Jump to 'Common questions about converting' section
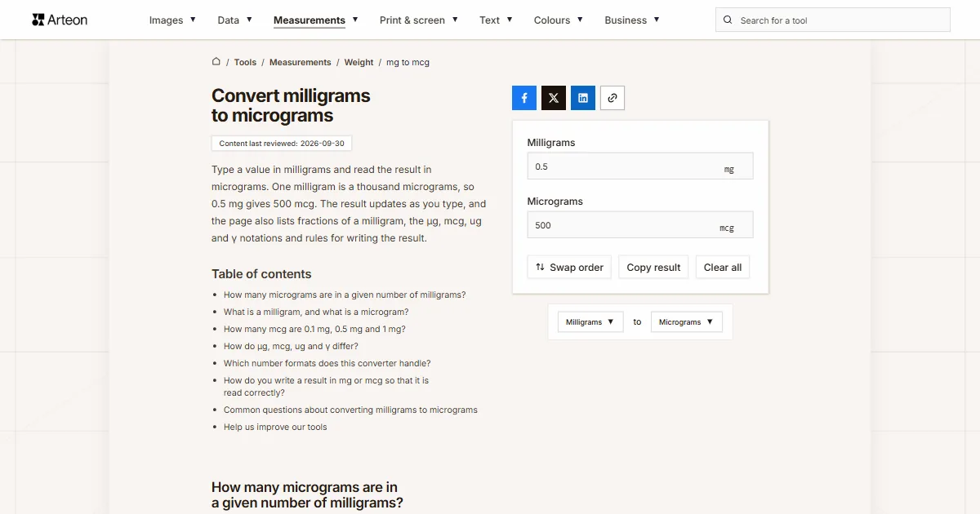980x514 pixels. pos(350,410)
